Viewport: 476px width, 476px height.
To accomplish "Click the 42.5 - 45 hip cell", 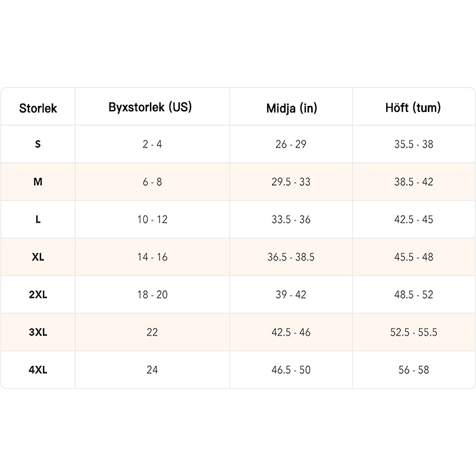I will [414, 220].
